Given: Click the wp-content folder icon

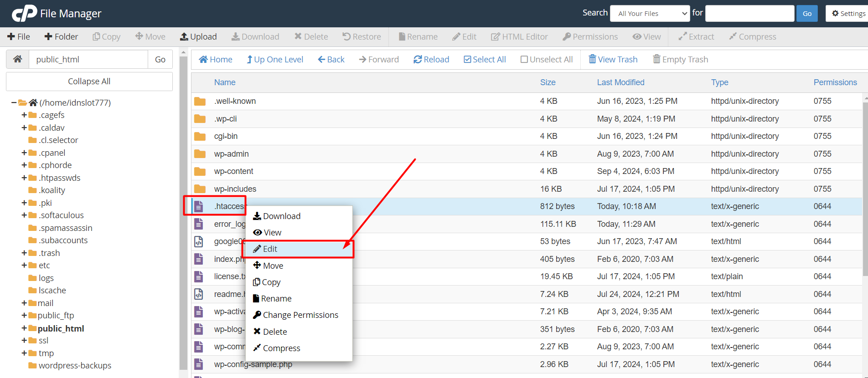Looking at the screenshot, I should [200, 171].
